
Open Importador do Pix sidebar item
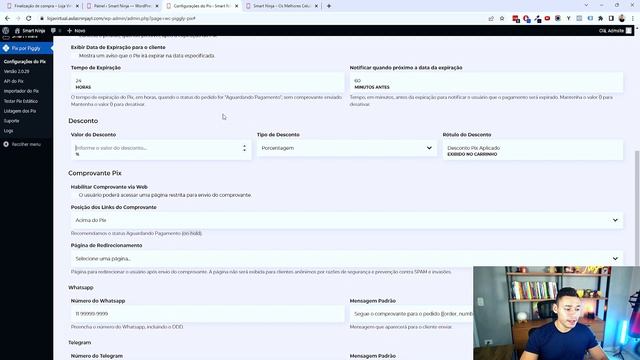21,91
